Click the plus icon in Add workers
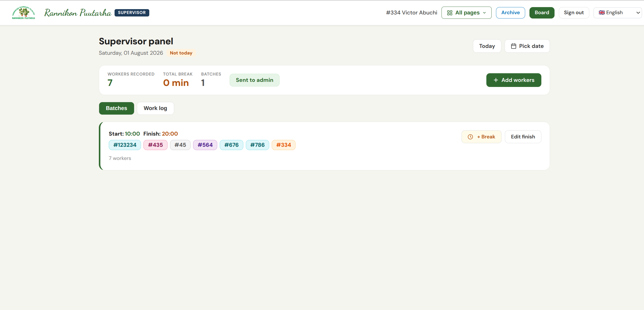The width and height of the screenshot is (644, 310). pyautogui.click(x=496, y=80)
